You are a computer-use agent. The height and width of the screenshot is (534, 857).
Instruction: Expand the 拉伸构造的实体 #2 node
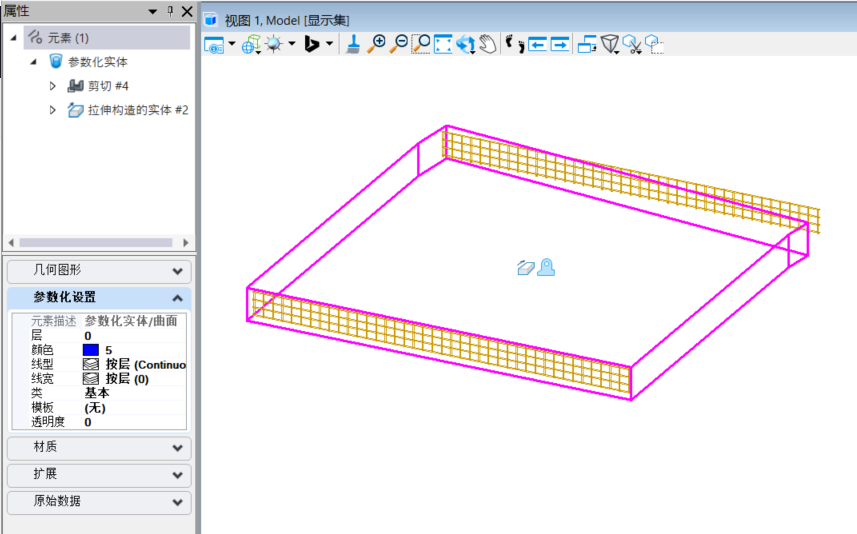pyautogui.click(x=53, y=110)
